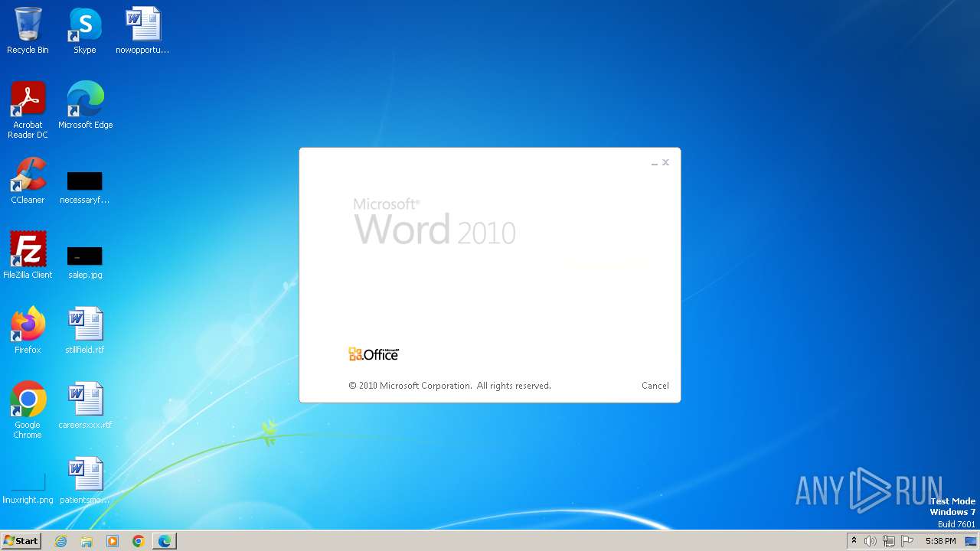
Task: Open Windows Explorer from taskbar
Action: tap(87, 541)
